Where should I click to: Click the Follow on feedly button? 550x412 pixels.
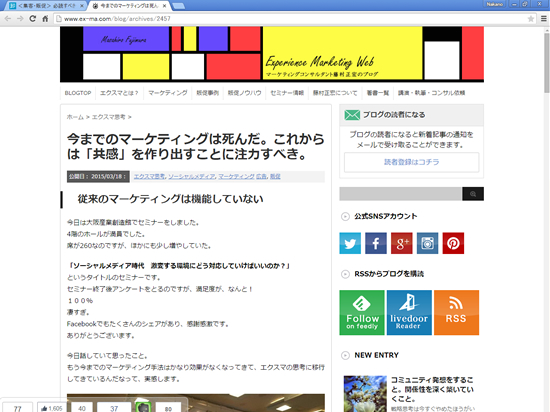click(x=362, y=312)
